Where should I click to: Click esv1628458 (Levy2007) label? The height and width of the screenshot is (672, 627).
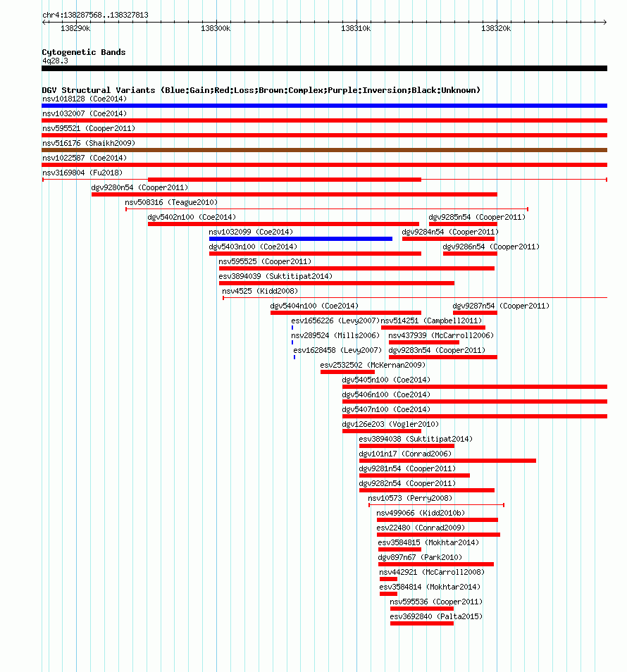(x=337, y=350)
